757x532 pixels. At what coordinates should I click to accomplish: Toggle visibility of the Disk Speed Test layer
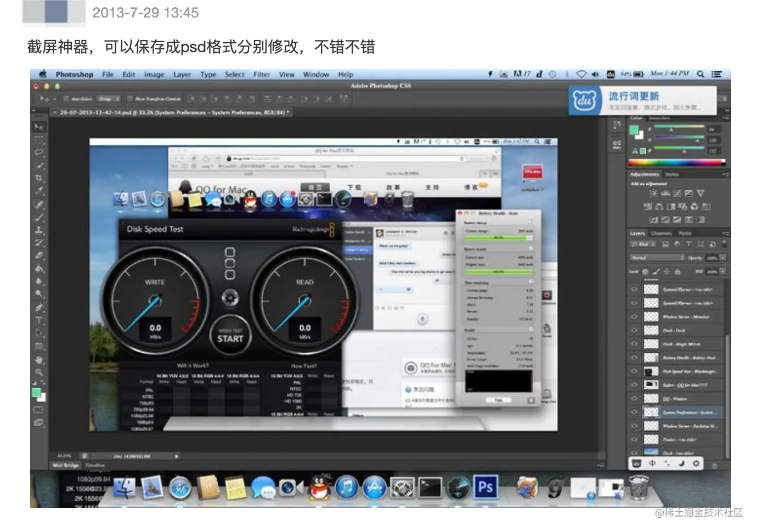[634, 370]
